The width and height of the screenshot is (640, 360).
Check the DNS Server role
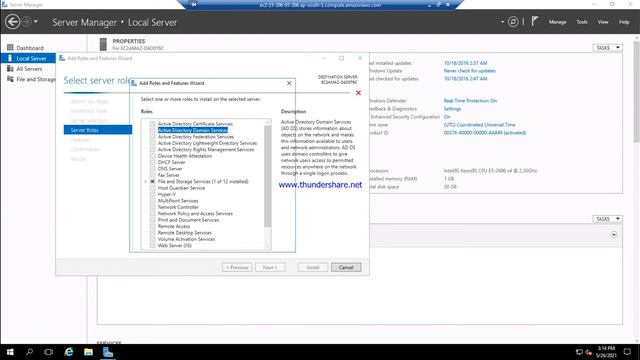click(153, 169)
